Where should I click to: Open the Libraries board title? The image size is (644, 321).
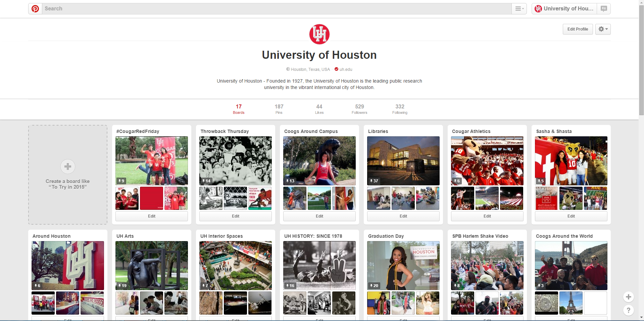click(378, 131)
